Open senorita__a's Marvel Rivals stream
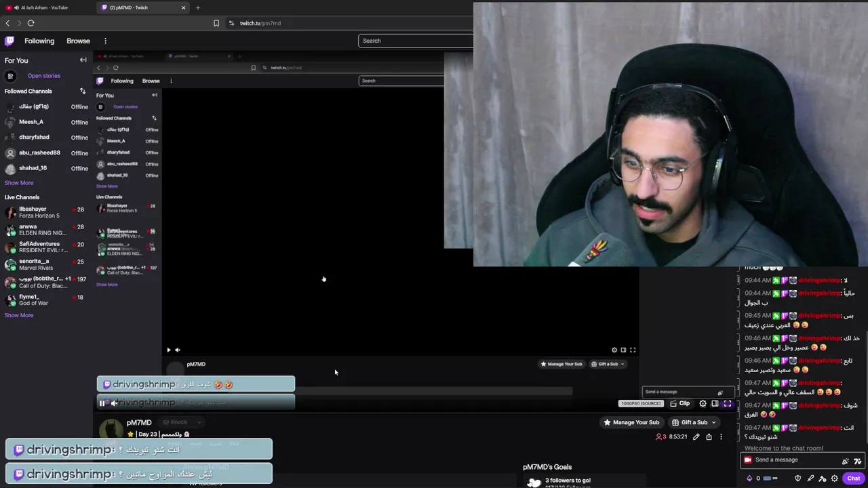Screen dimensions: 868x488 [46, 264]
